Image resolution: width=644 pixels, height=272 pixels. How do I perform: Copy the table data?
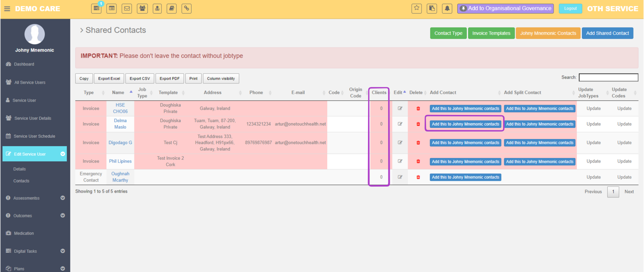[x=84, y=78]
